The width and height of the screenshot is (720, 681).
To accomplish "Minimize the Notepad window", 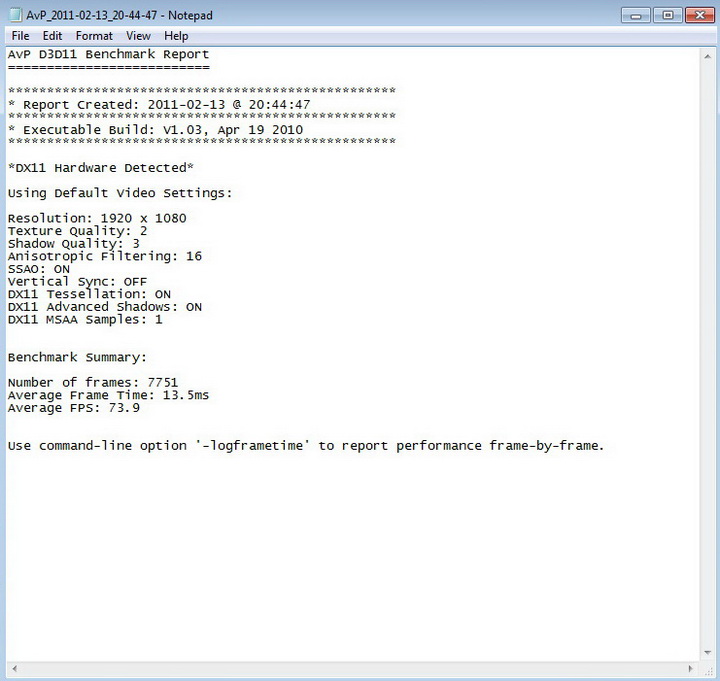I will [636, 16].
